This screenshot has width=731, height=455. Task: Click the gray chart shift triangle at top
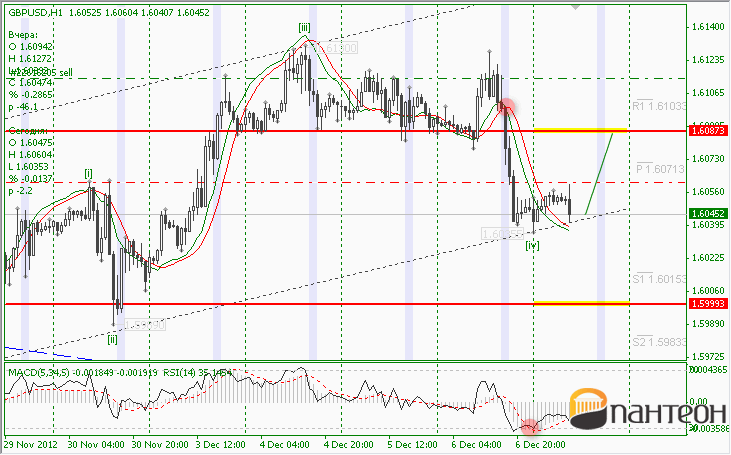click(576, 7)
